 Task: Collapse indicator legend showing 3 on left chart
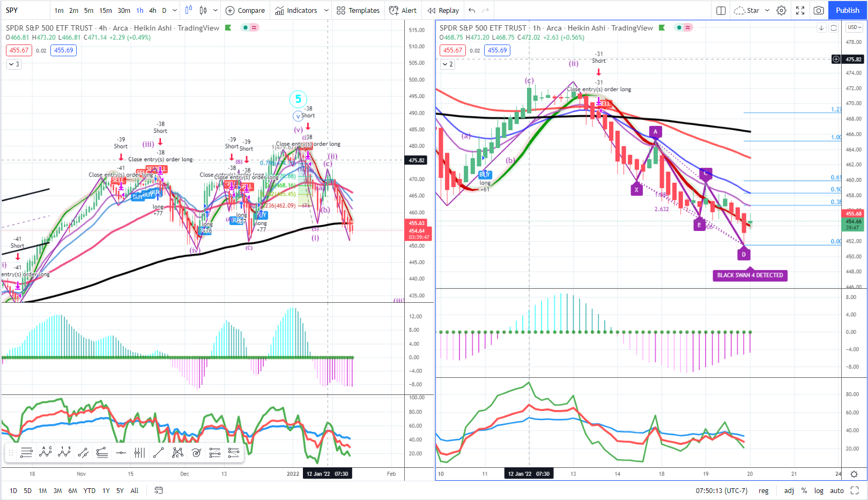point(14,64)
